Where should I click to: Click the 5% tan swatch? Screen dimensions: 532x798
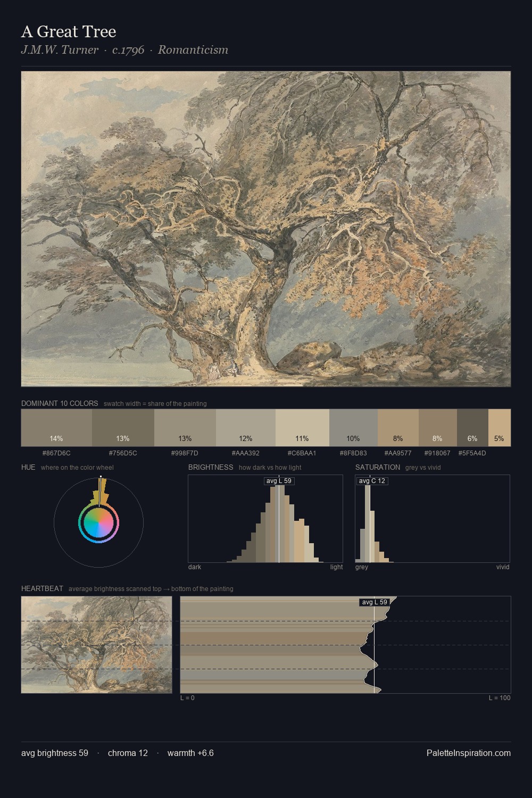(x=500, y=427)
